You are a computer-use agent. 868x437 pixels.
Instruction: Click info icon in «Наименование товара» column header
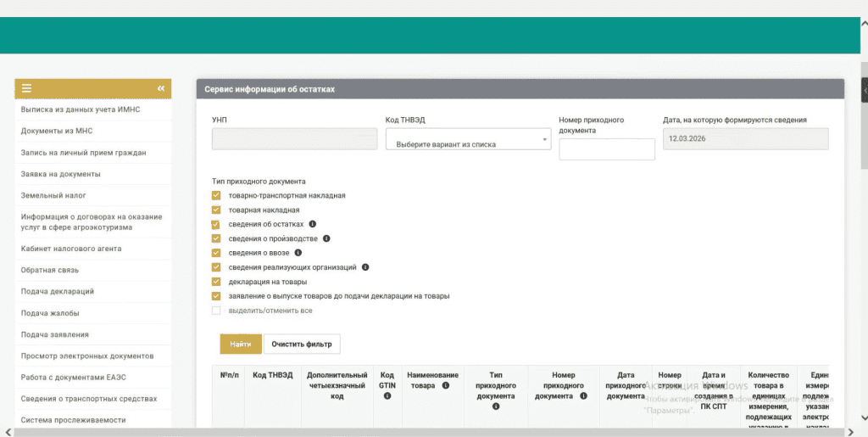coord(442,385)
